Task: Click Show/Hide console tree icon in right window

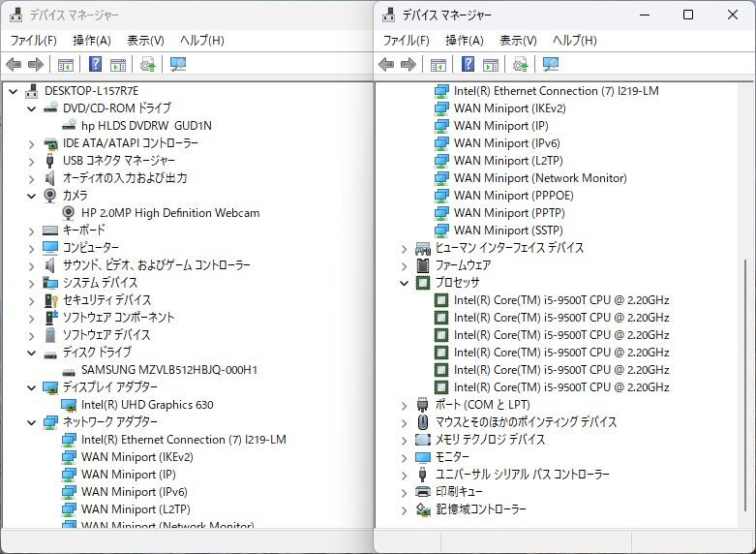Action: click(438, 64)
